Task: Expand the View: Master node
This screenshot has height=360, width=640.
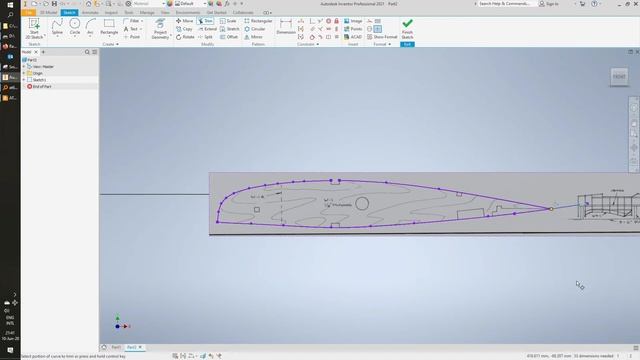Action: click(x=24, y=67)
